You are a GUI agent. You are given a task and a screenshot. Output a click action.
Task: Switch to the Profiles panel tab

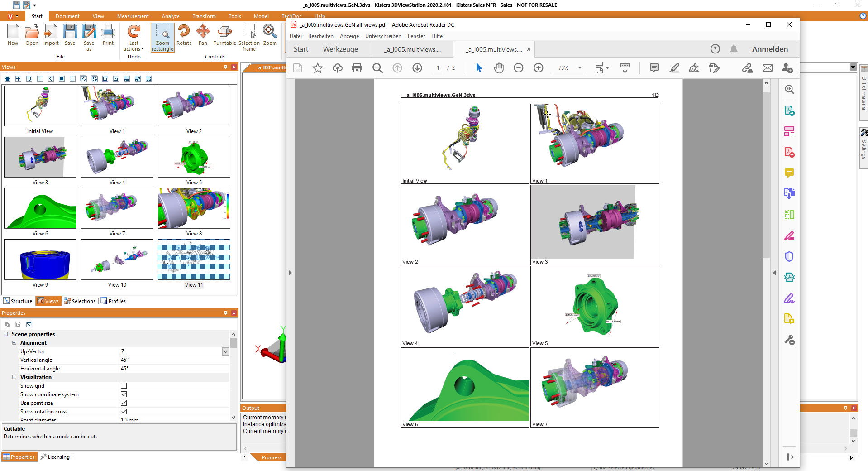tap(114, 301)
